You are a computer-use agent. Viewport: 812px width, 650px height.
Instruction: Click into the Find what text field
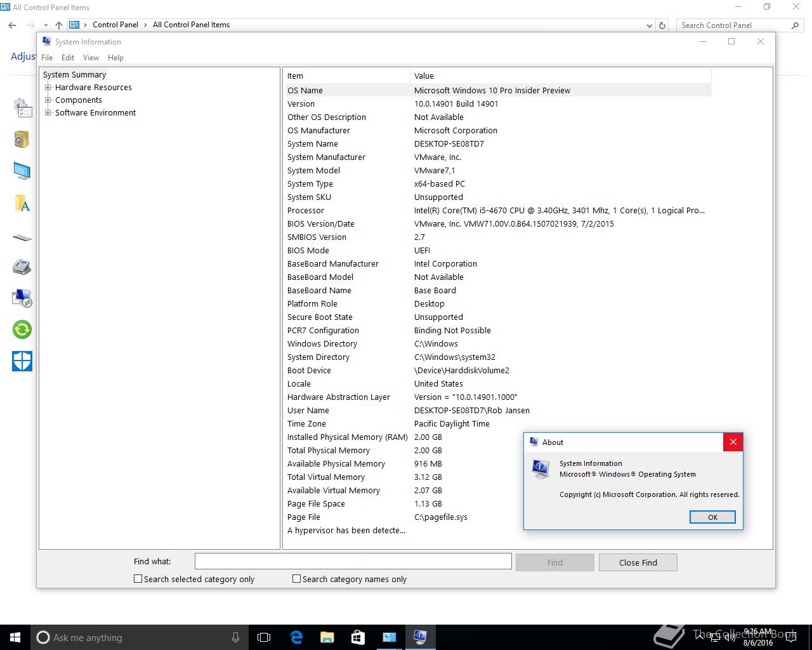coord(353,561)
